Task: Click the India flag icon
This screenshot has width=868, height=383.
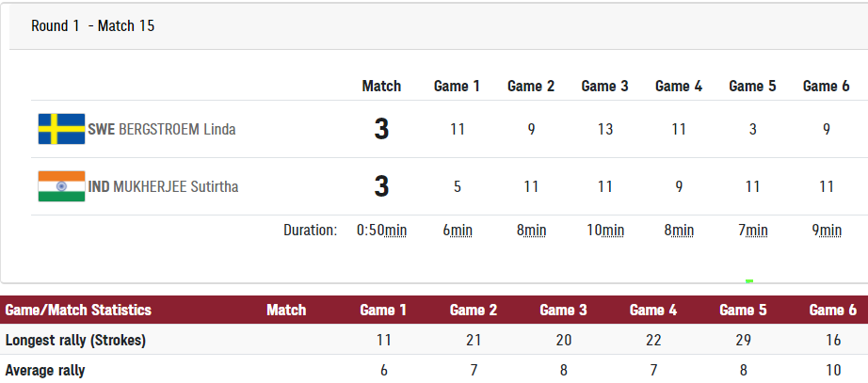Action: (61, 186)
